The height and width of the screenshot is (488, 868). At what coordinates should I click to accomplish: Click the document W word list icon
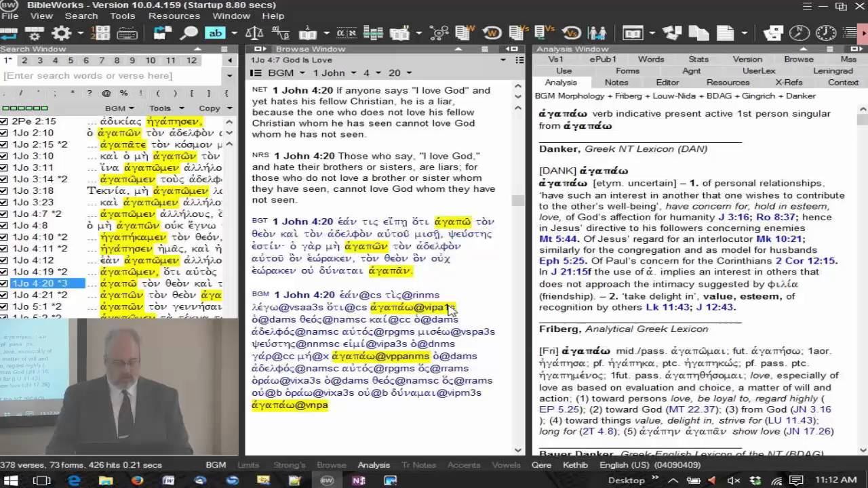(465, 33)
